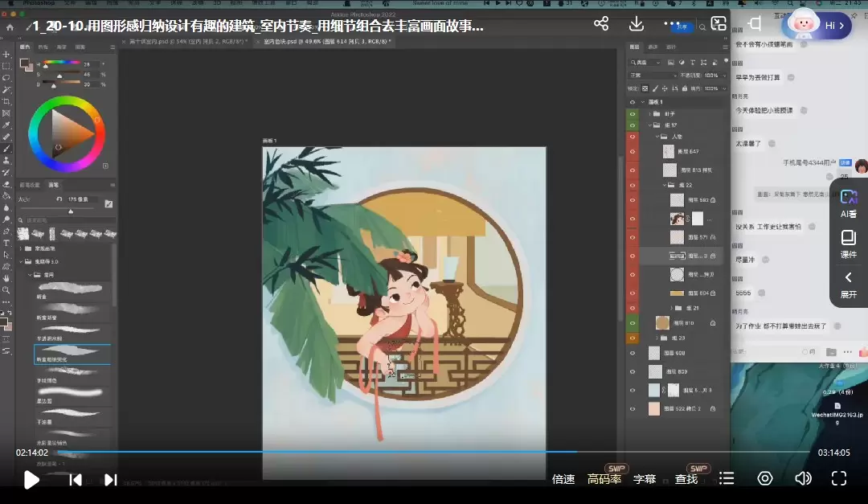Open the playlist icon in the player bar
This screenshot has height=504, width=868.
point(727,478)
